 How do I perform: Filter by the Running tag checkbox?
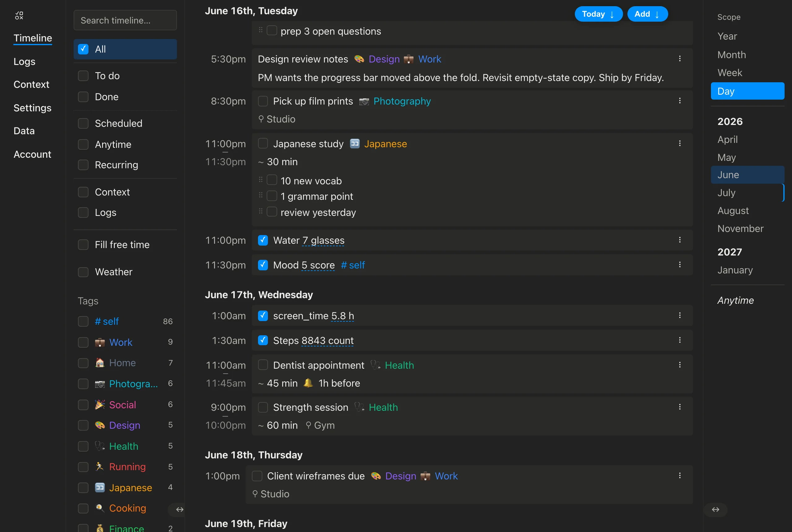(x=83, y=467)
